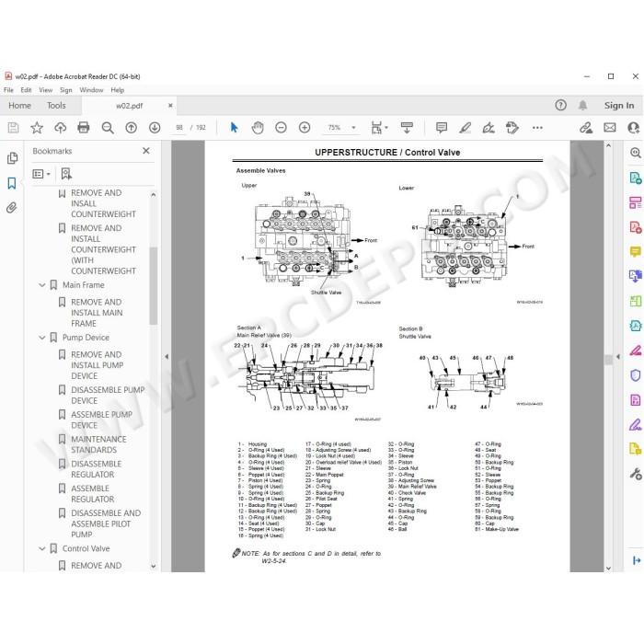The width and height of the screenshot is (644, 644).
Task: Open Protect shield tool in right pane
Action: coord(636,375)
